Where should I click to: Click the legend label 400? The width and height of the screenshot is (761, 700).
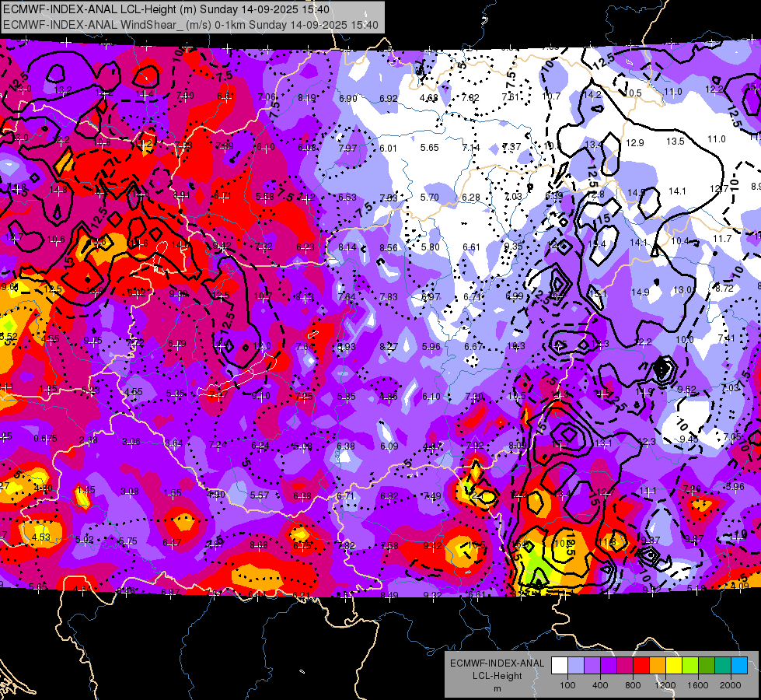click(600, 685)
